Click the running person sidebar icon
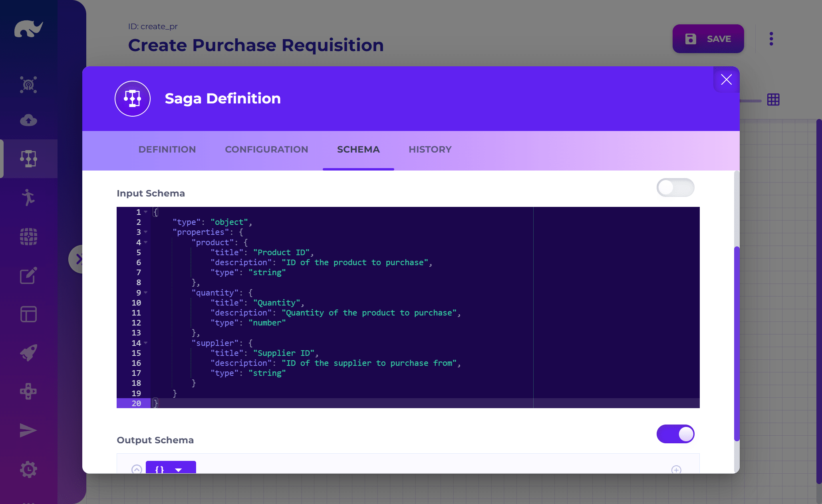822x504 pixels. pyautogui.click(x=28, y=197)
